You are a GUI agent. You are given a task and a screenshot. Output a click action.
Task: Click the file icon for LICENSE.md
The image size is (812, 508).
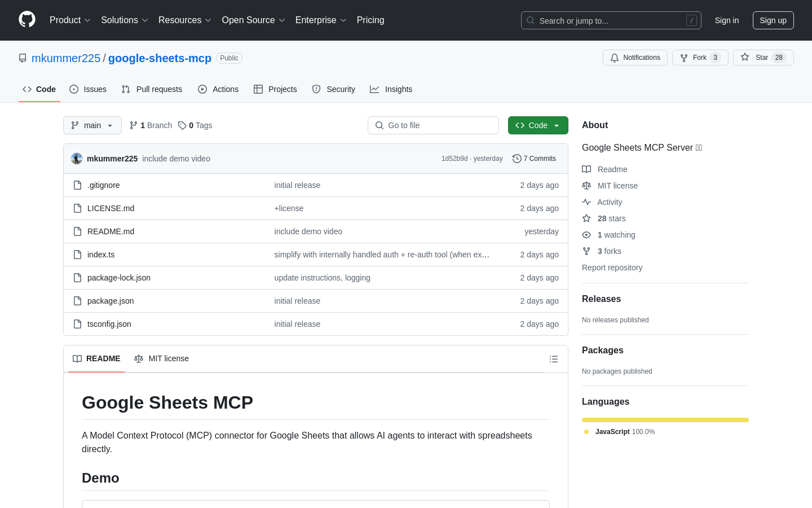click(x=78, y=208)
